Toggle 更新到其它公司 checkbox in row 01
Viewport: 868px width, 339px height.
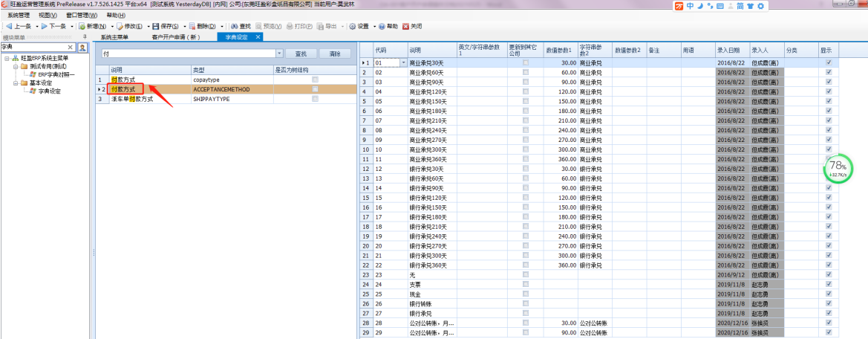pos(526,62)
